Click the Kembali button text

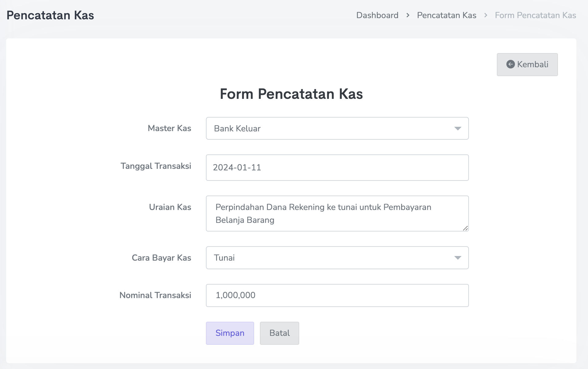click(532, 64)
